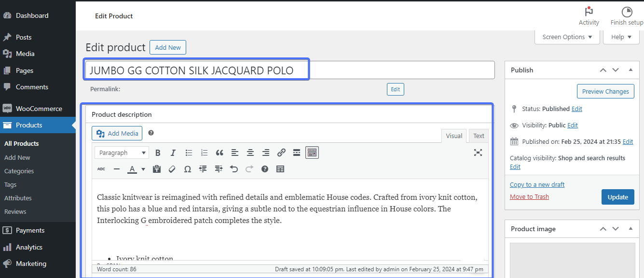Click the insert link icon
644x278 pixels.
[281, 153]
